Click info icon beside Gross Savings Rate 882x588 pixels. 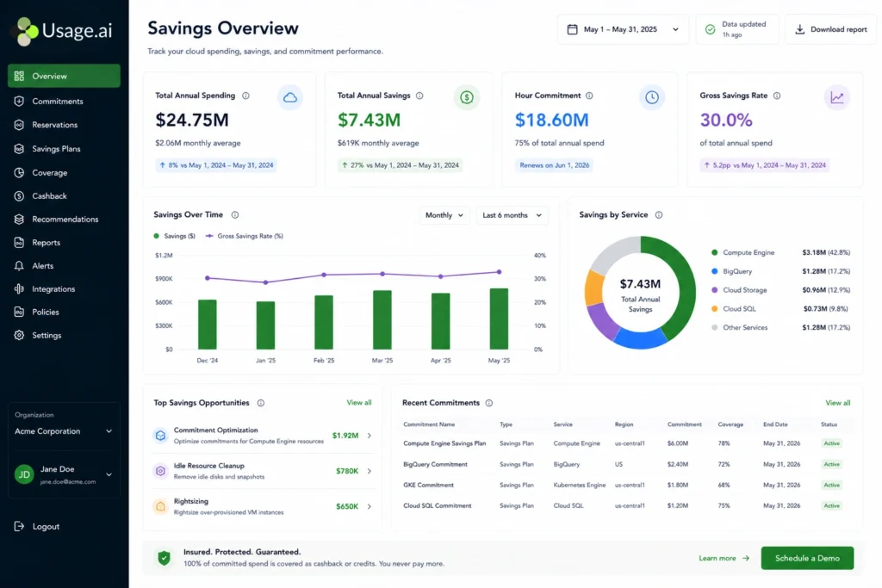pos(777,96)
